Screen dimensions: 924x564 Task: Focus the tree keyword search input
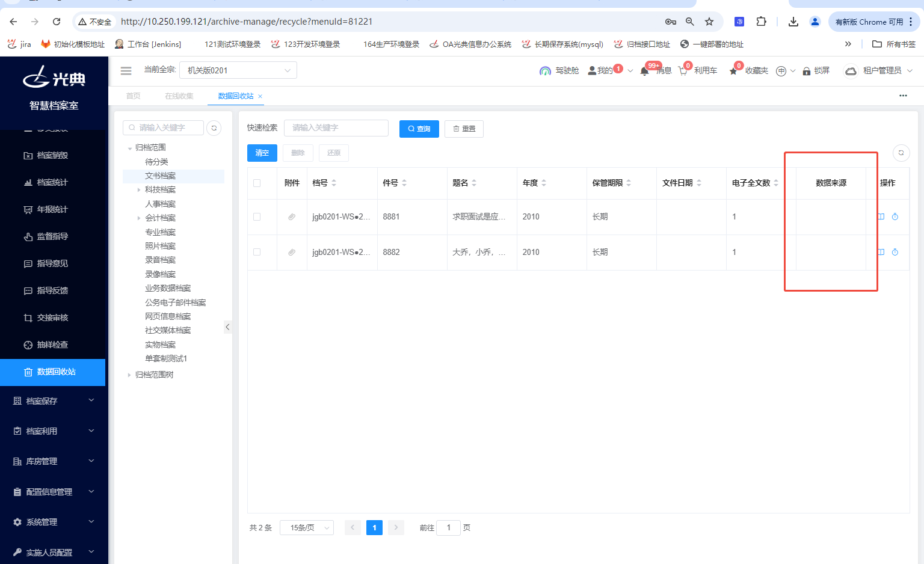163,127
